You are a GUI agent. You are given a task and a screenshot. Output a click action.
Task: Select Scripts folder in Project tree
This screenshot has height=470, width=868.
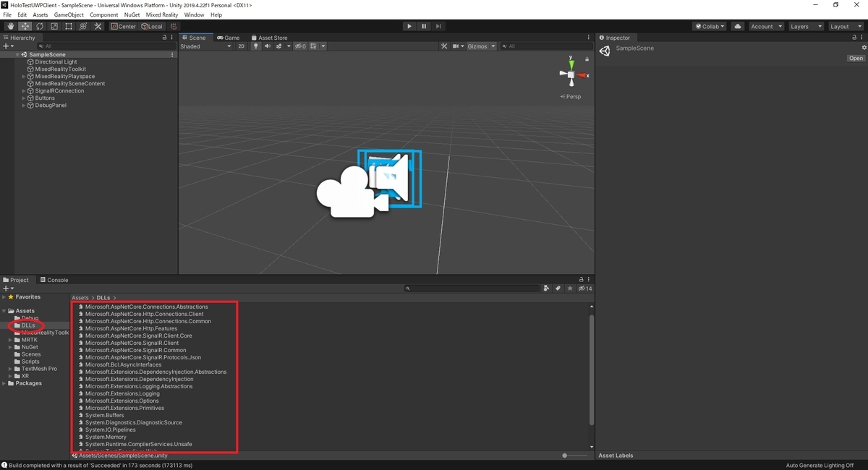click(x=30, y=362)
